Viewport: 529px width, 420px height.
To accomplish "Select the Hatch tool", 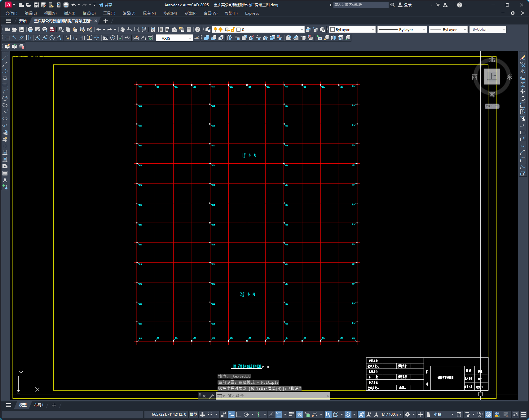I will (5, 153).
